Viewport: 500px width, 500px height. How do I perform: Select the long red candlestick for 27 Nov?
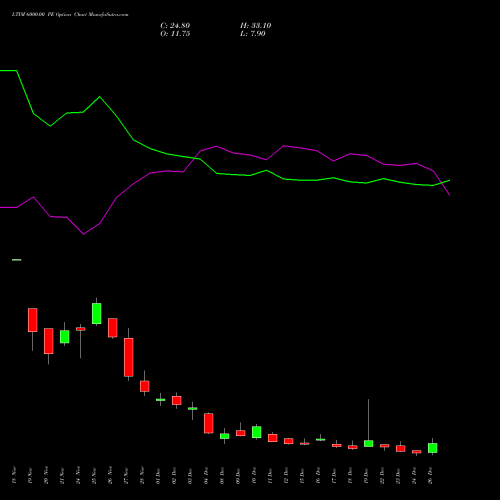[x=129, y=357]
